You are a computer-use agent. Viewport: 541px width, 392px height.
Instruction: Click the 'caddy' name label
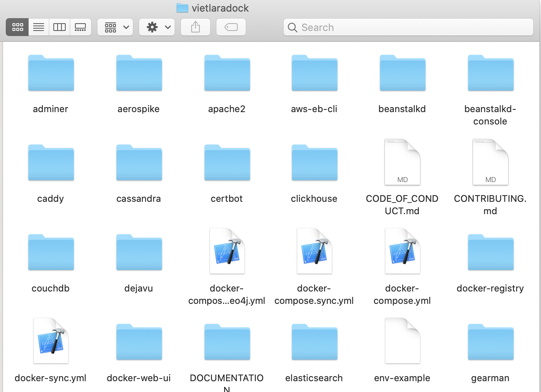(x=51, y=199)
